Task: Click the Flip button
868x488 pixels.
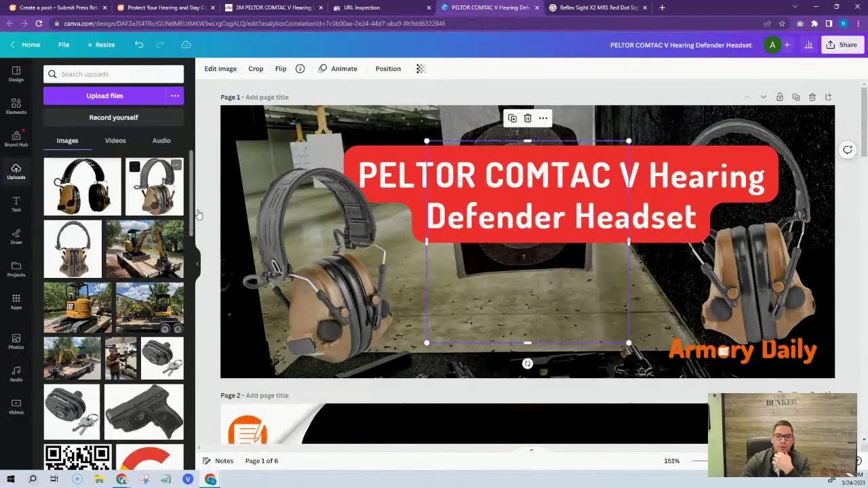Action: click(281, 68)
